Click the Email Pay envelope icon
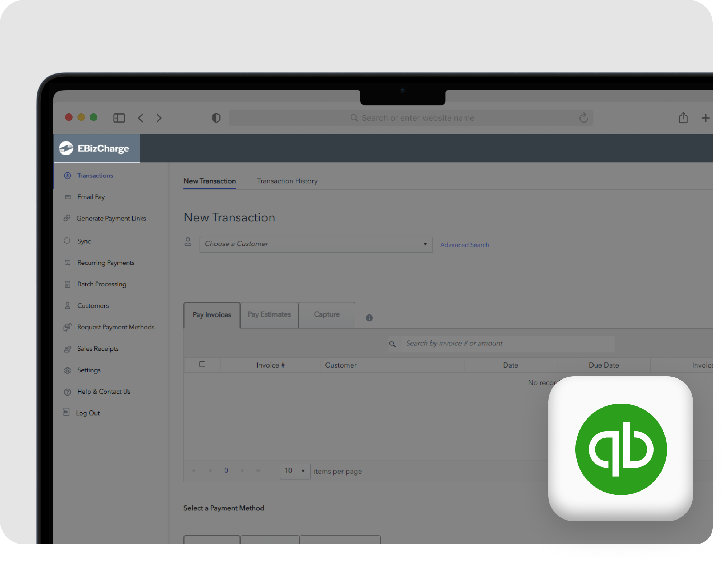Screen dimensions: 728x565 (x=68, y=197)
